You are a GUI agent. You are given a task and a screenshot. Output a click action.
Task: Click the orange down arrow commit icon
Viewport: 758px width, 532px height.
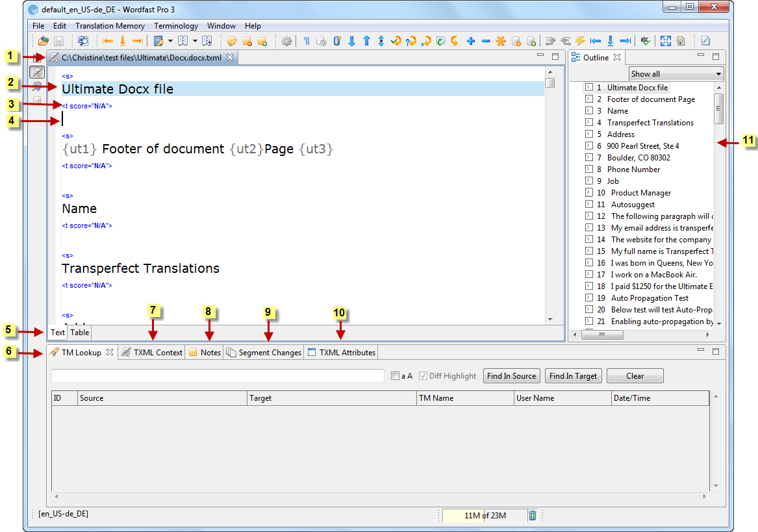[x=123, y=41]
